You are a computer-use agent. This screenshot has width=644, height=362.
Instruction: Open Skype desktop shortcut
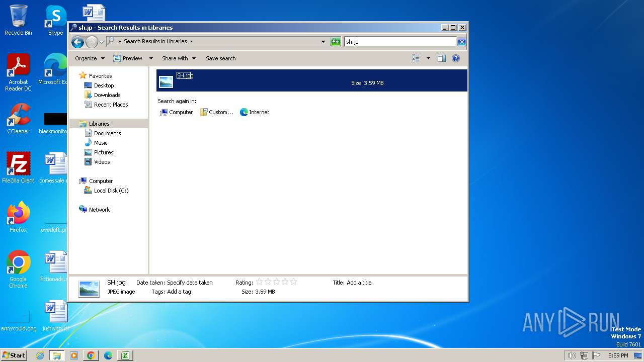(x=55, y=20)
